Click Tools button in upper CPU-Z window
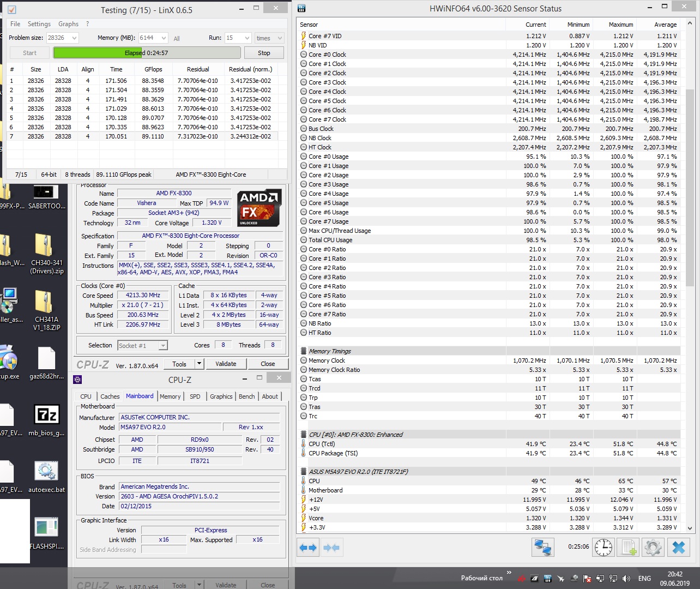Screen dimensions: 700x589 point(179,364)
